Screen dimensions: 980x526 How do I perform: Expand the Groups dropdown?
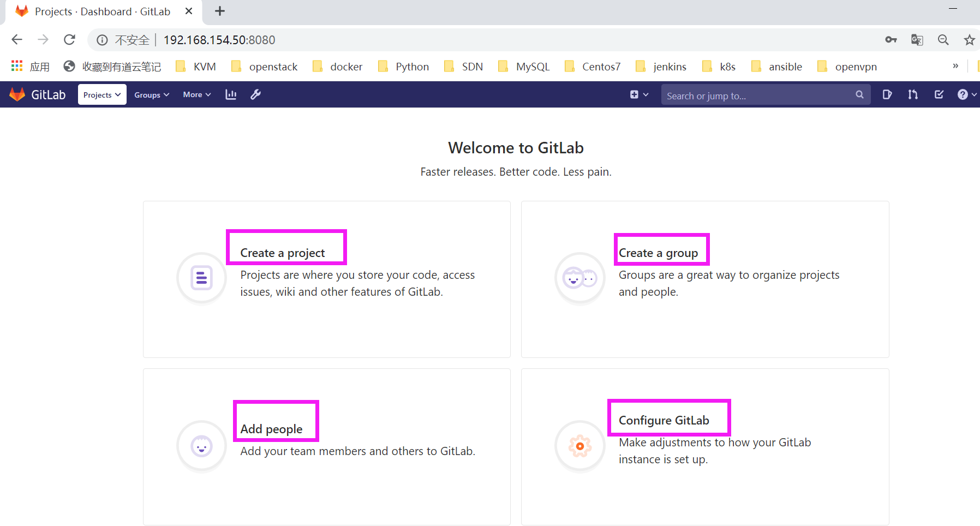click(152, 94)
